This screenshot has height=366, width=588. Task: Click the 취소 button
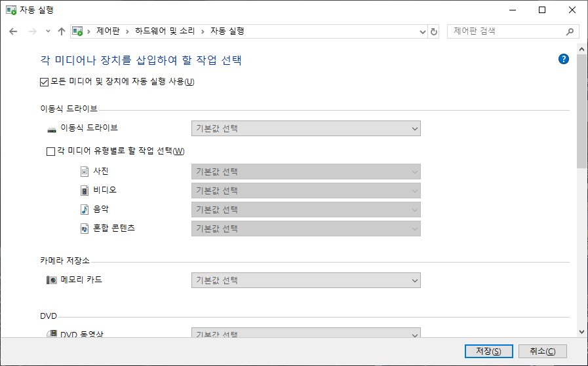(543, 352)
